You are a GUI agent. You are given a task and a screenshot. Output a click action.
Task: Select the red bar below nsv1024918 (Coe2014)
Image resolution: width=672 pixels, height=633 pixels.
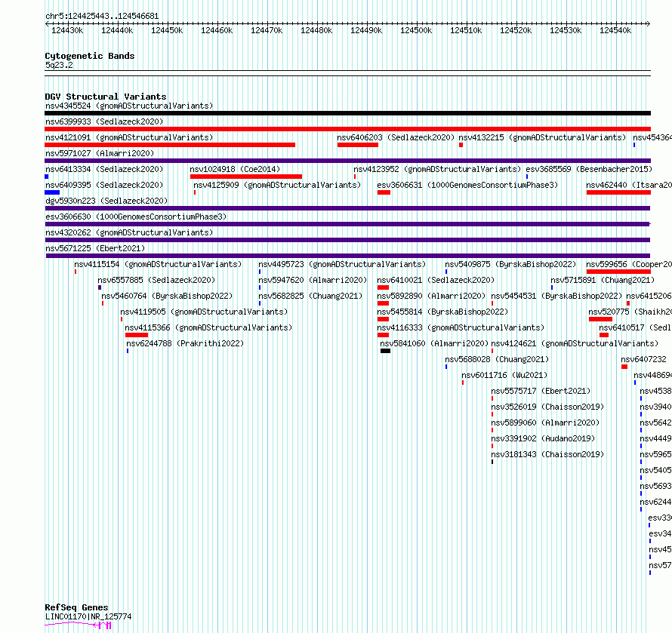click(x=246, y=177)
